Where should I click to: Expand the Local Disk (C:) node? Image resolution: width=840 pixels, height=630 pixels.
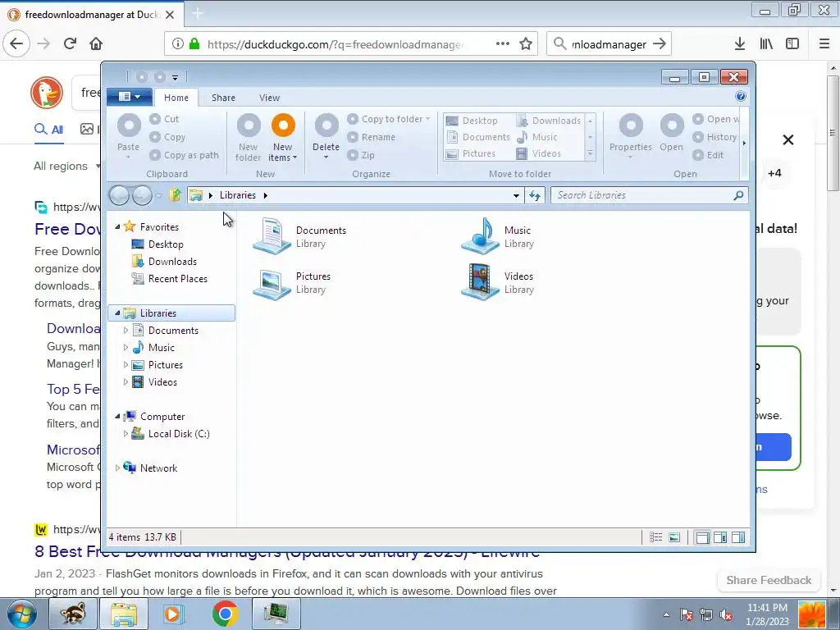[126, 433]
